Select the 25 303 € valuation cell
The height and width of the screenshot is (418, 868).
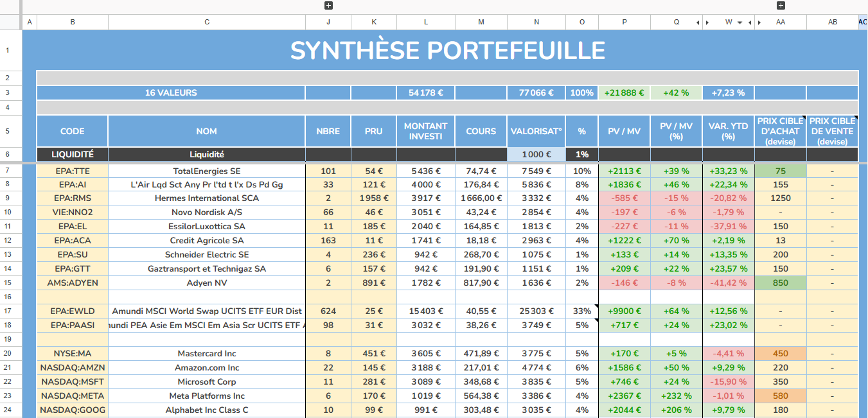point(536,311)
